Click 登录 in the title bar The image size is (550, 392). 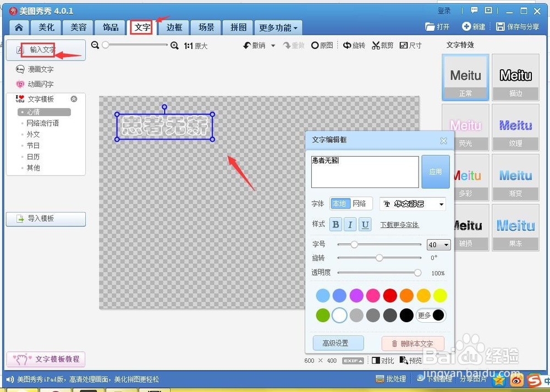444,11
